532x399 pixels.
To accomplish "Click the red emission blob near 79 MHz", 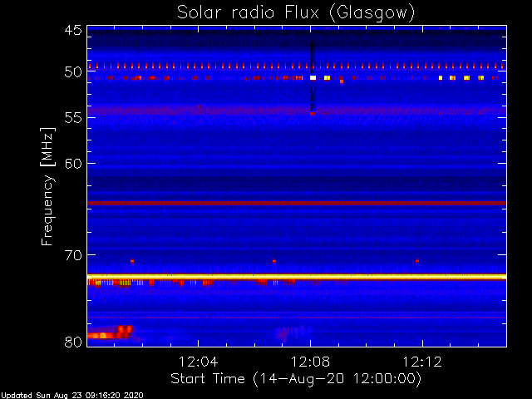I will coord(111,332).
